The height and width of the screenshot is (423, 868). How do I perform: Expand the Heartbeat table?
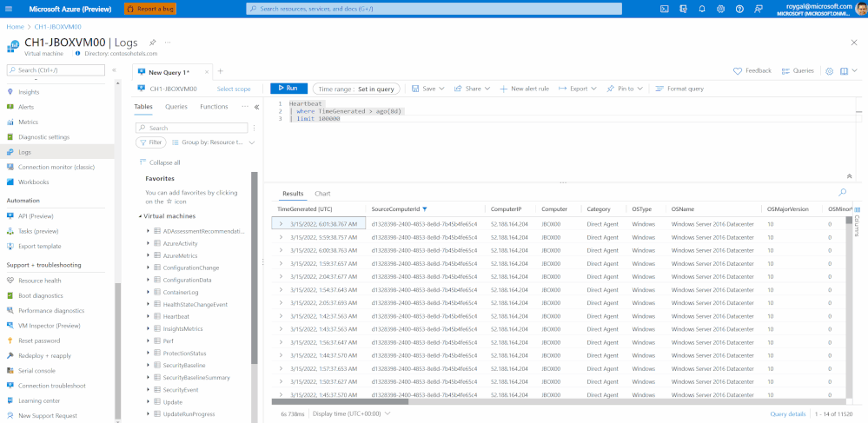point(149,316)
